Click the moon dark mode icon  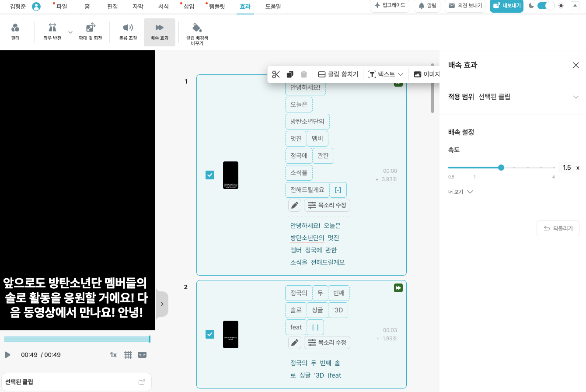[x=531, y=6]
